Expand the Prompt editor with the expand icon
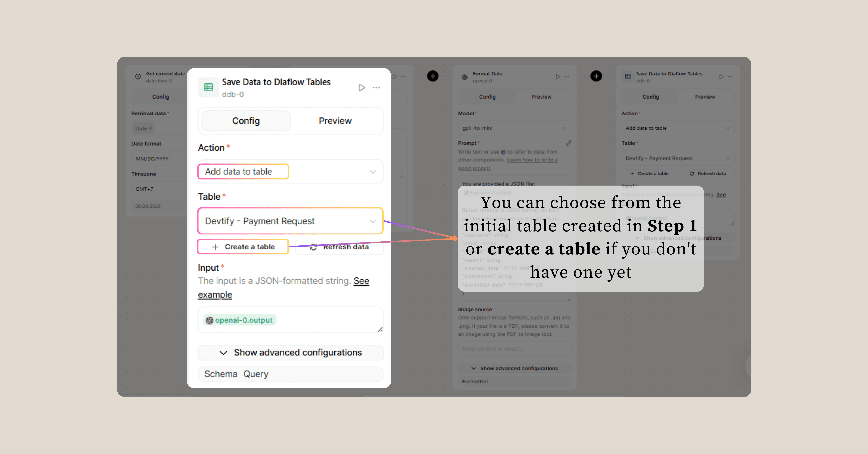The width and height of the screenshot is (868, 454). pos(568,143)
